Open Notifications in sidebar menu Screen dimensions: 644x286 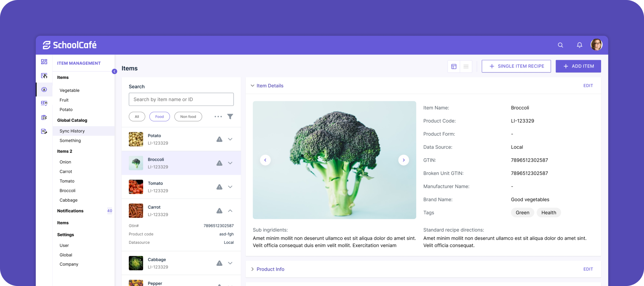pyautogui.click(x=70, y=211)
